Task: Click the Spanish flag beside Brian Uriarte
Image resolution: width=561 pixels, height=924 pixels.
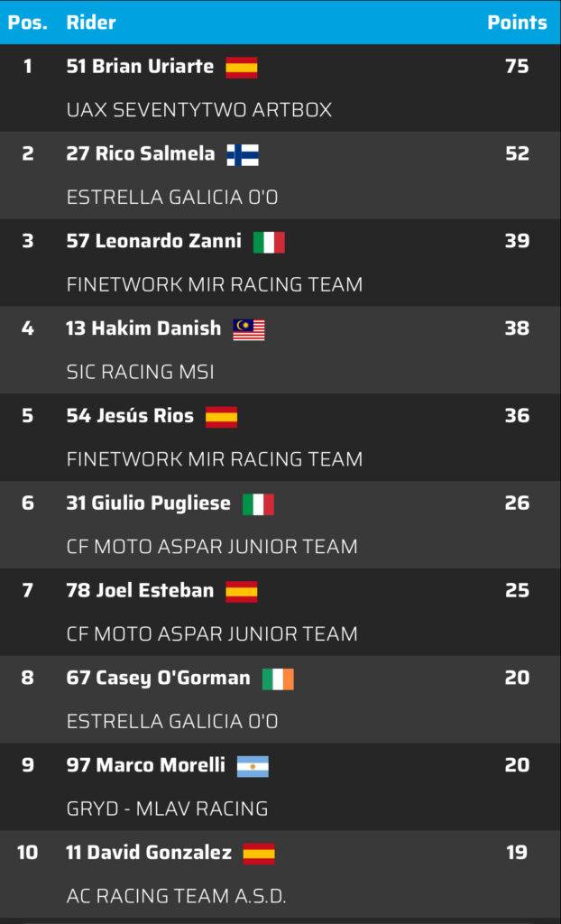Action: (241, 68)
